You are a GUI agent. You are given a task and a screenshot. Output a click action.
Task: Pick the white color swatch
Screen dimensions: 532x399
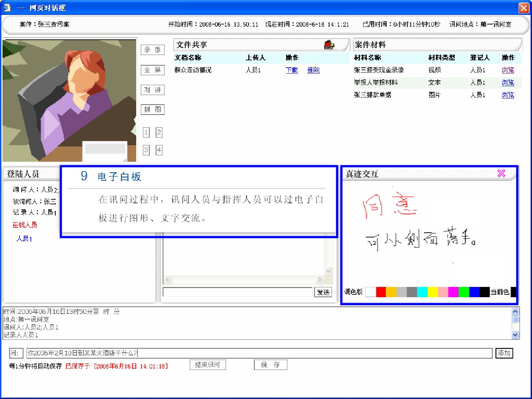[x=370, y=292]
